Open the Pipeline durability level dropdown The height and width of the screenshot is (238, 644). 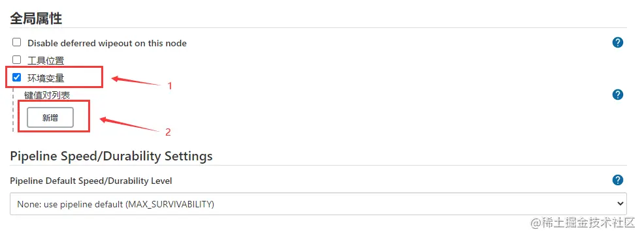(x=318, y=204)
